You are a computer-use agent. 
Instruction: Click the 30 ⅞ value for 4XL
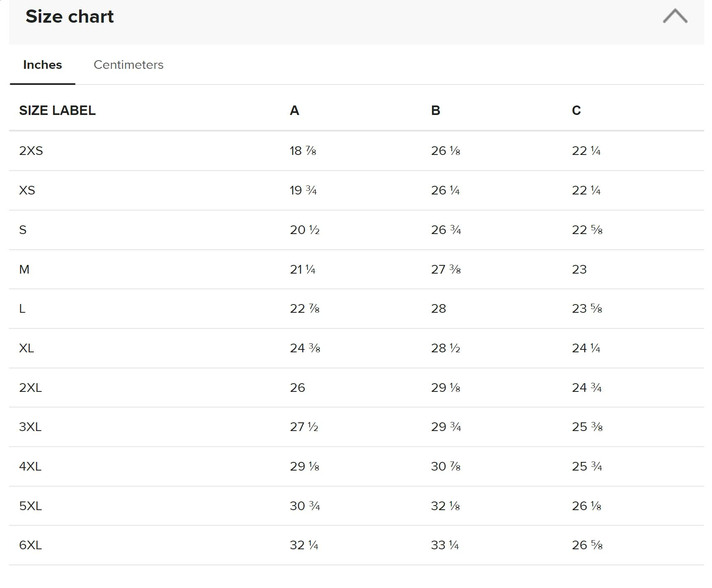click(x=445, y=466)
